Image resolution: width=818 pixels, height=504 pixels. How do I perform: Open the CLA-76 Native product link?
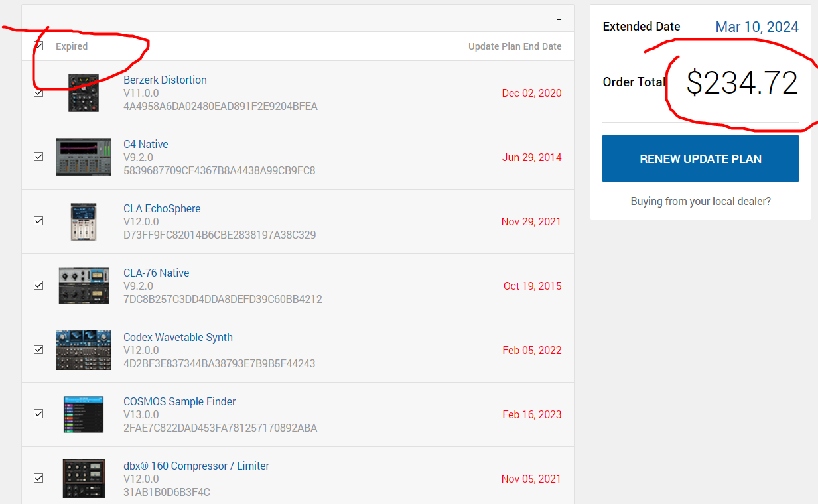(x=157, y=273)
